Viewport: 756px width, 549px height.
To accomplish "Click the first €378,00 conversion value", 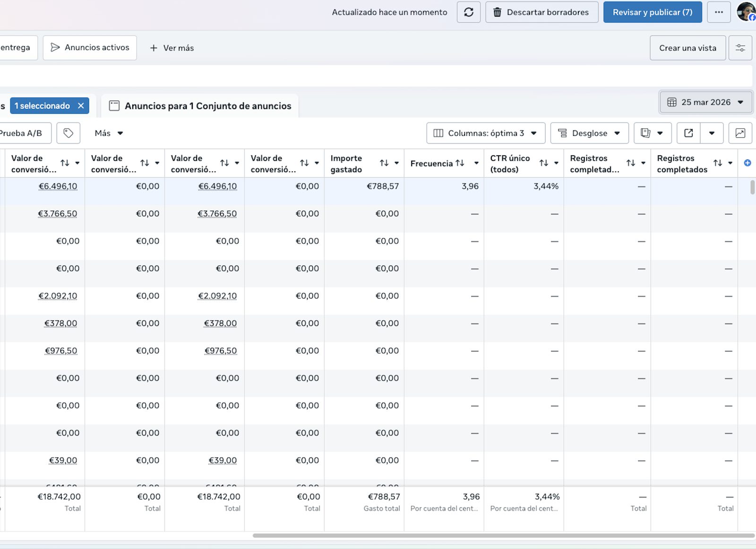I will 60,323.
